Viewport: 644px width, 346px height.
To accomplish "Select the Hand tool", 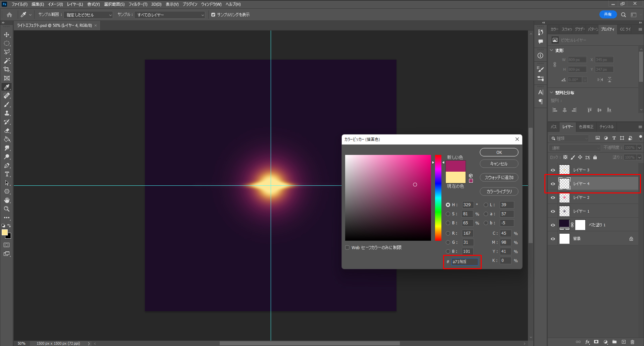I will (7, 200).
